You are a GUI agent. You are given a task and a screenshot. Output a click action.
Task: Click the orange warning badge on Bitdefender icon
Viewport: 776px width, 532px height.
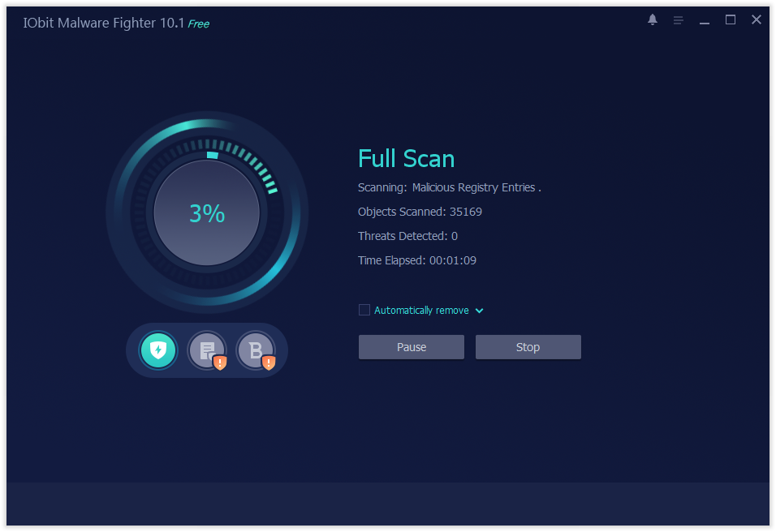coord(270,362)
